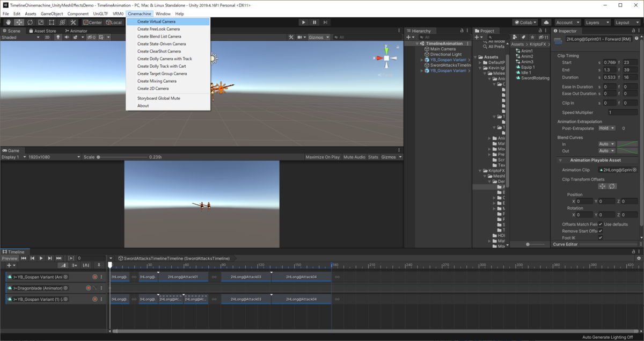Open the Layers dropdown

(x=597, y=23)
